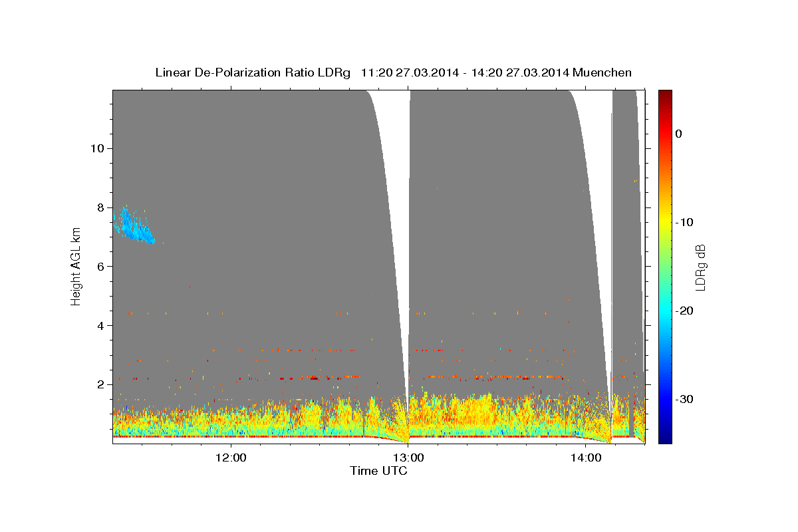Click the location label "Muenchen" in title
The image size is (798, 532).
tap(601, 72)
